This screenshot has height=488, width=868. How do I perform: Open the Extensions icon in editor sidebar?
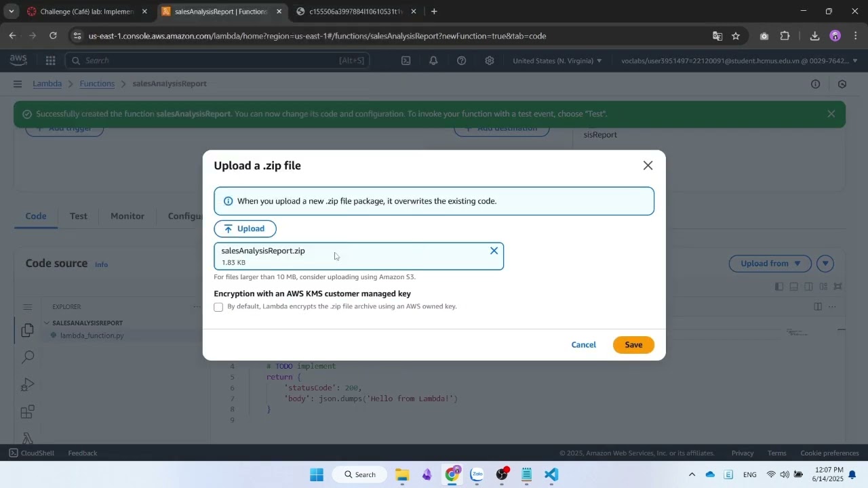click(28, 412)
